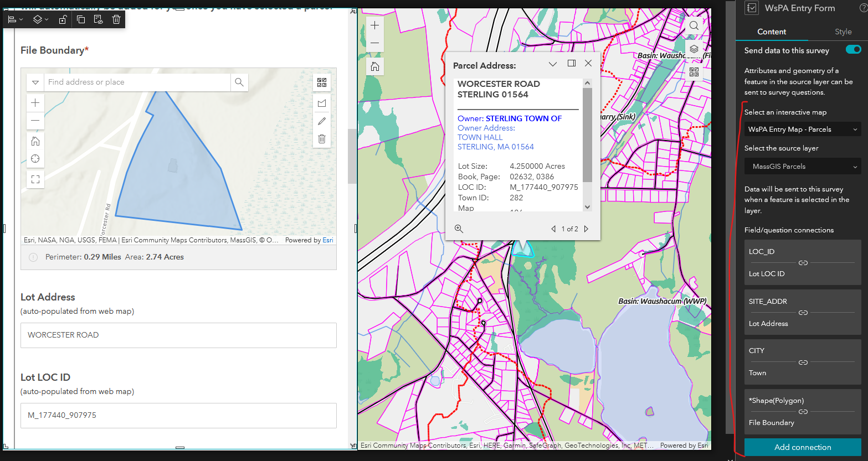This screenshot has width=868, height=461.
Task: Select the polygon sketch tool
Action: click(321, 103)
